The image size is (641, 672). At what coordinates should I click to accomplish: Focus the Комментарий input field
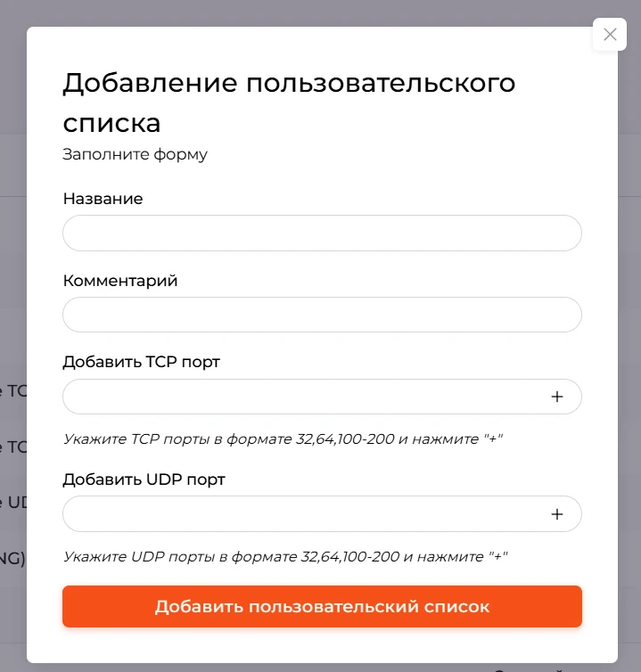[322, 315]
